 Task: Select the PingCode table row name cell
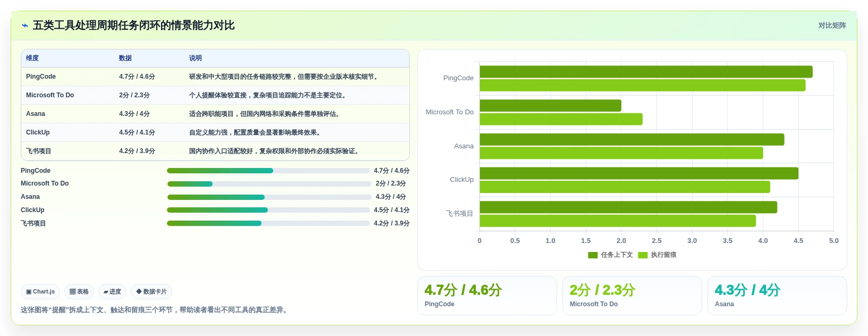pos(41,77)
